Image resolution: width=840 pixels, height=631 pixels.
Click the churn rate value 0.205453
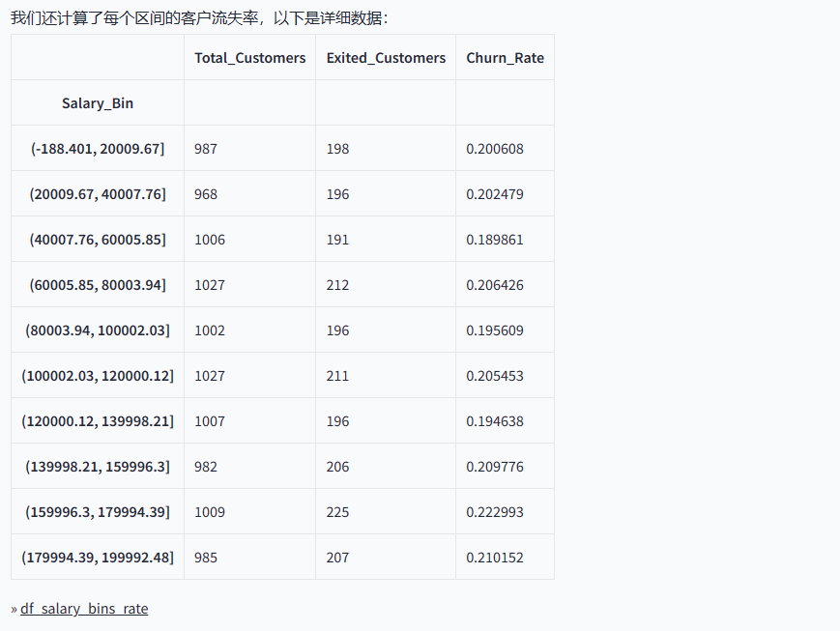tap(495, 376)
